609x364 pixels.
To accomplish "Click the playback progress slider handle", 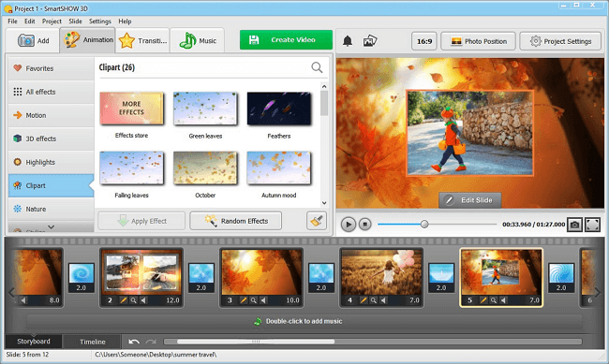I will click(x=424, y=225).
